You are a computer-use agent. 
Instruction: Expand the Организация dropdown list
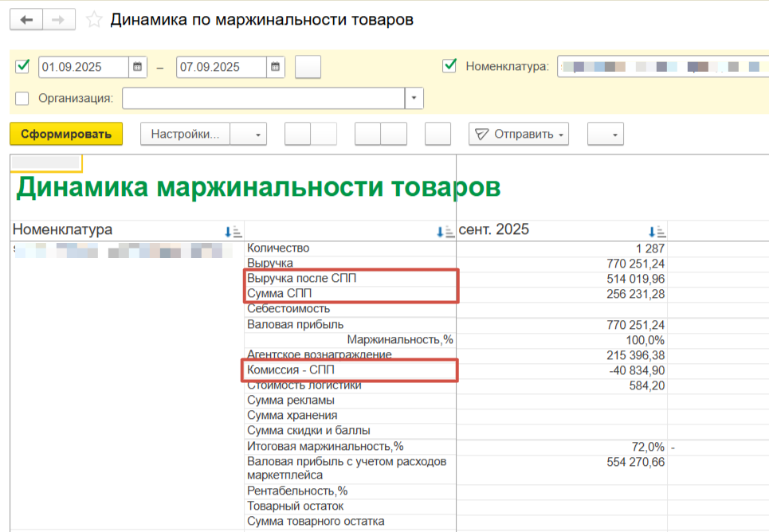414,98
